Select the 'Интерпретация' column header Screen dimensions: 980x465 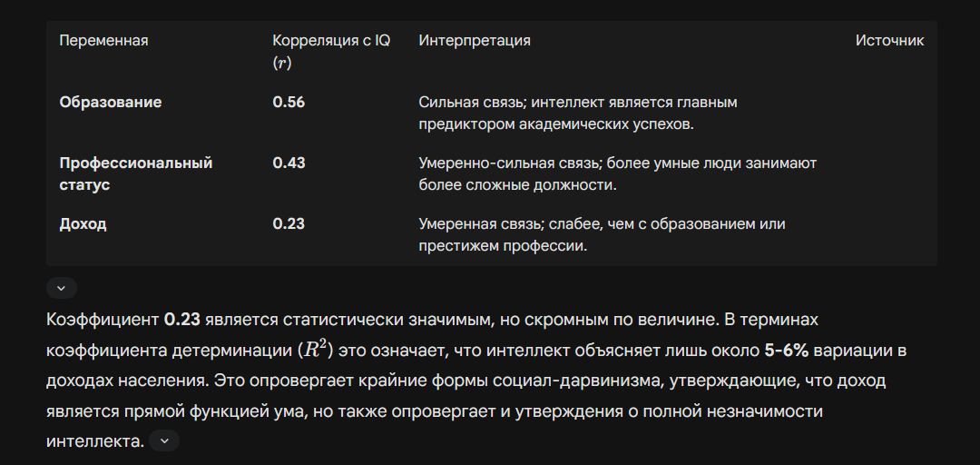coord(475,41)
